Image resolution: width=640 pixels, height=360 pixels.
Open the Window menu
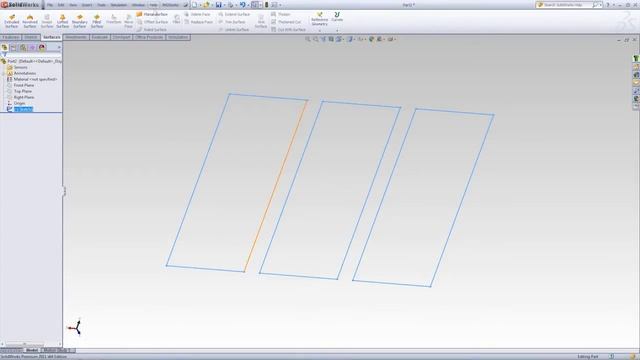click(x=138, y=5)
